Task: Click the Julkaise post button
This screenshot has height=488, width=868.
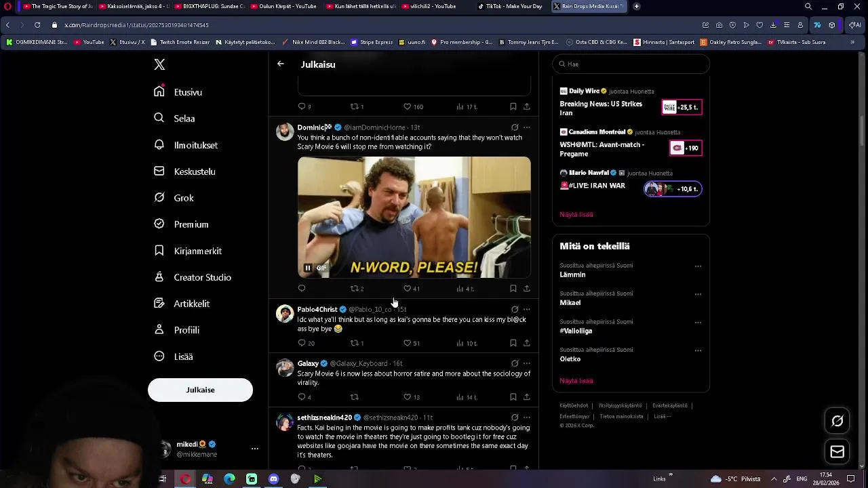Action: 200,390
